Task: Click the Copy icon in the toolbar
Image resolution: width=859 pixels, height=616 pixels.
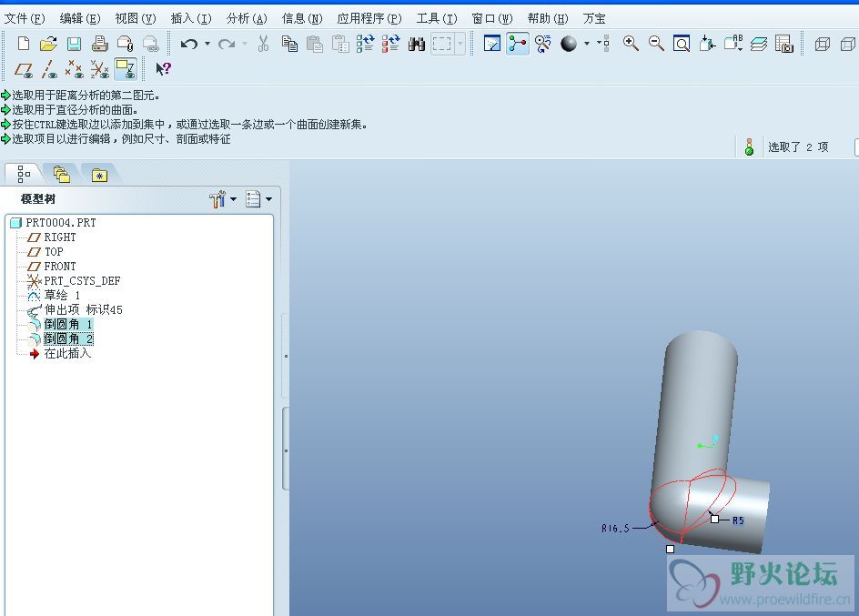Action: 289,44
